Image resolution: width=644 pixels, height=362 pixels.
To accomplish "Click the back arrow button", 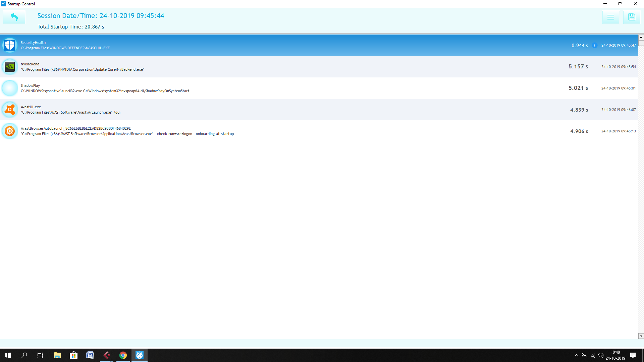I will [x=14, y=17].
